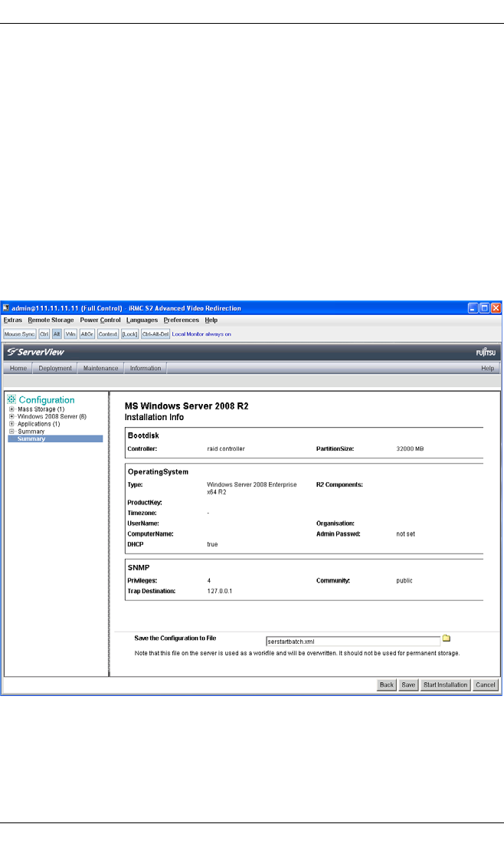Click the DHCP true value
Image resolution: width=504 pixels, height=847 pixels.
213,544
